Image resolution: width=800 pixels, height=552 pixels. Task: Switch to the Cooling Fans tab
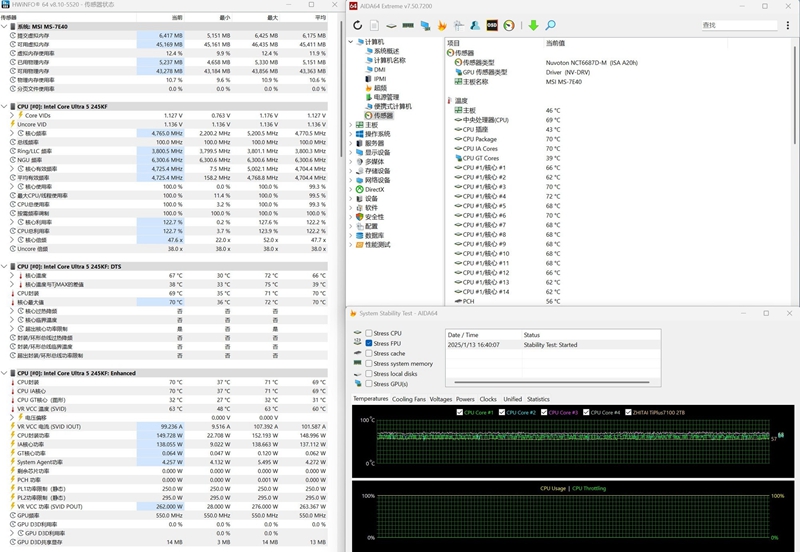(408, 399)
